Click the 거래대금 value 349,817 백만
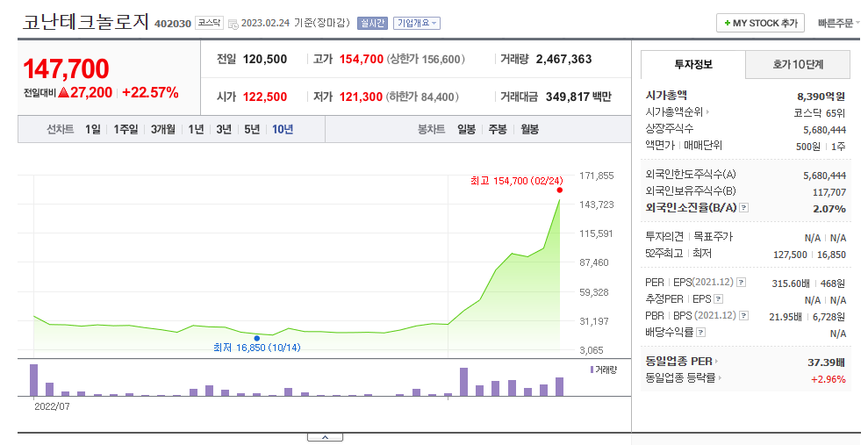Viewport: 868px width, 445px height. [x=578, y=97]
